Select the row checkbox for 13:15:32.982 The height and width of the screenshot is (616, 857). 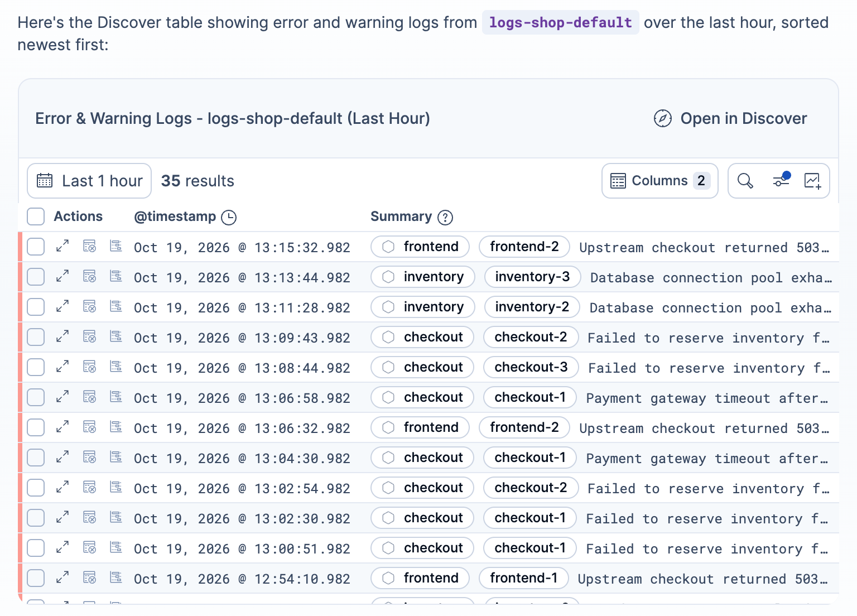(36, 247)
